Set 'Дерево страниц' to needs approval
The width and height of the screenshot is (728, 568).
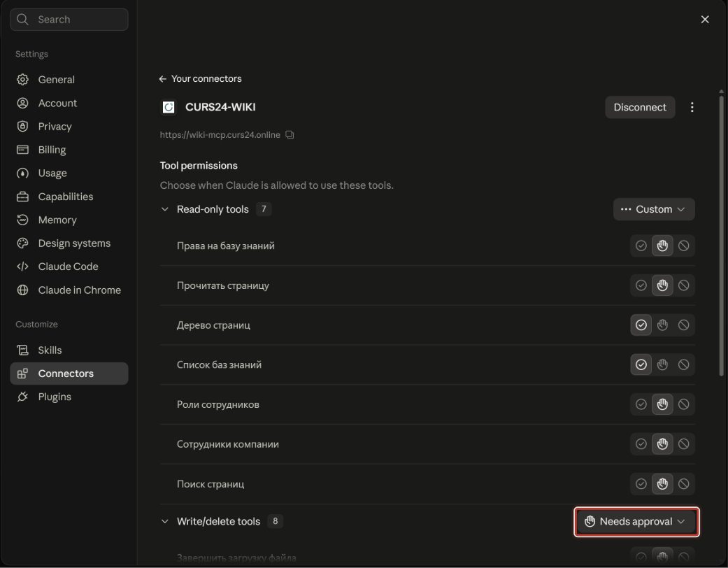pyautogui.click(x=662, y=325)
